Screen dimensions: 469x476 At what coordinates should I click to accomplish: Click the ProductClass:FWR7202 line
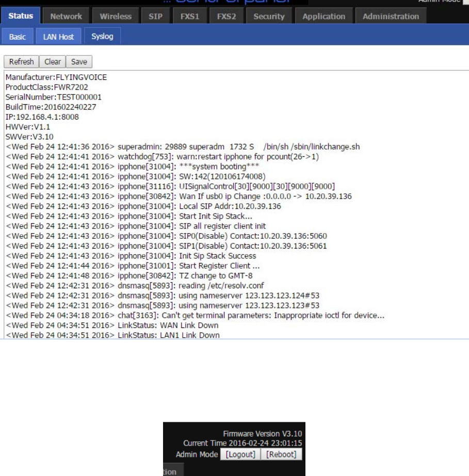pos(47,87)
